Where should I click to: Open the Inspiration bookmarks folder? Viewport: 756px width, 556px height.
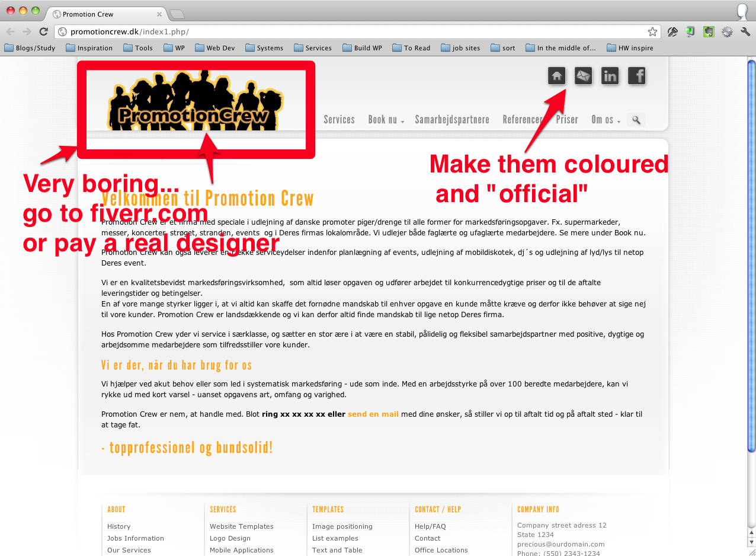(x=89, y=48)
